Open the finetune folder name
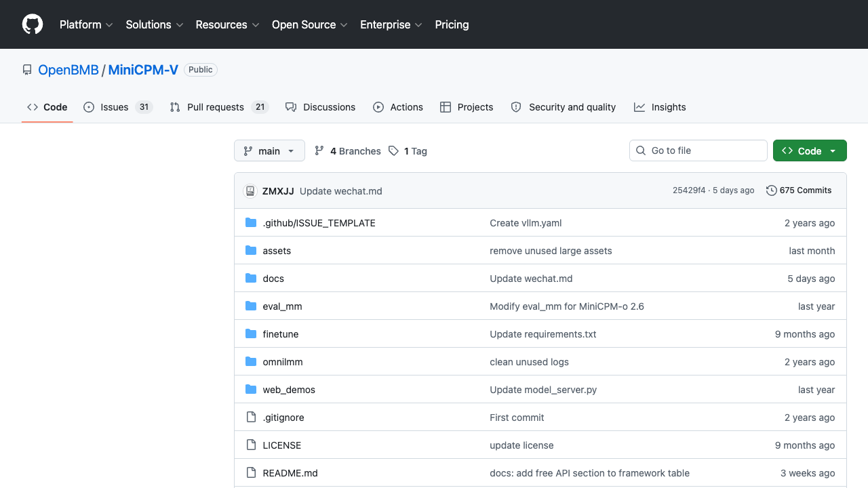Image resolution: width=868 pixels, height=488 pixels. coord(281,334)
